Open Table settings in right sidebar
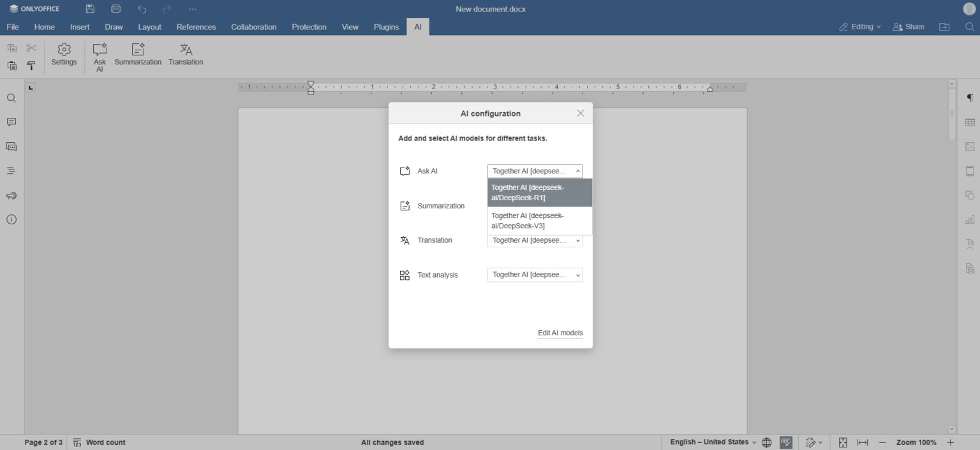980x450 pixels. click(970, 122)
